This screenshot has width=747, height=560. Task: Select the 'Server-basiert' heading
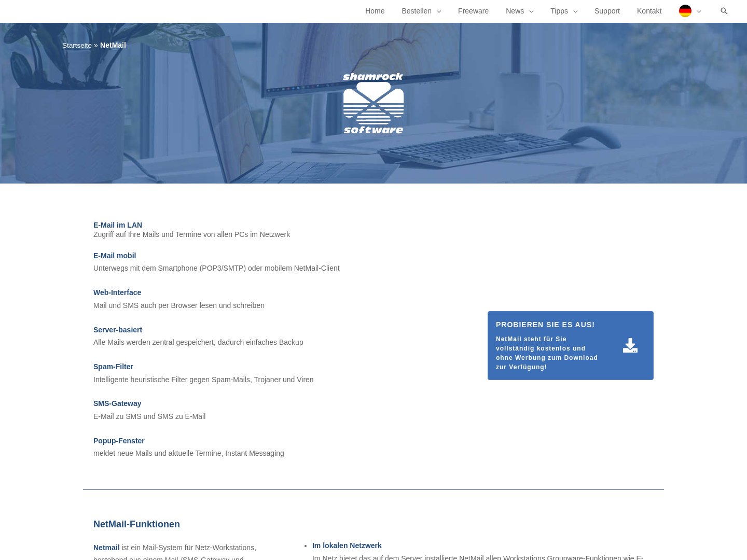click(118, 330)
